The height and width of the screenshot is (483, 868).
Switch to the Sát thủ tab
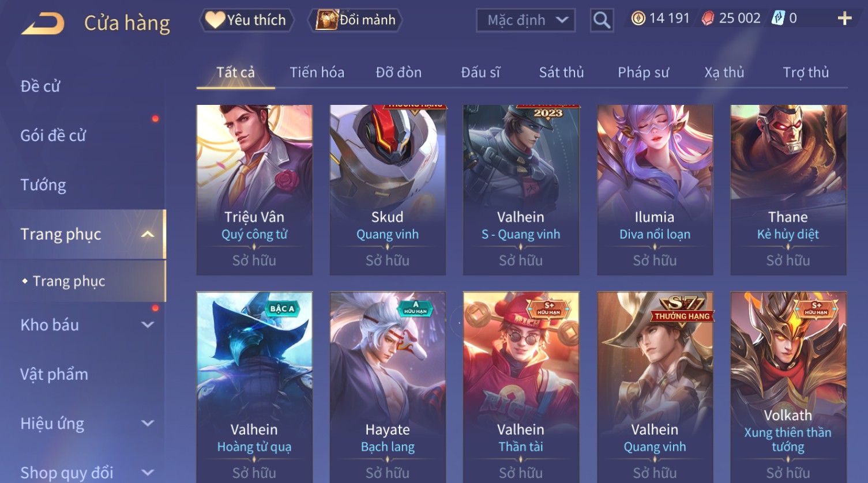[x=561, y=72]
